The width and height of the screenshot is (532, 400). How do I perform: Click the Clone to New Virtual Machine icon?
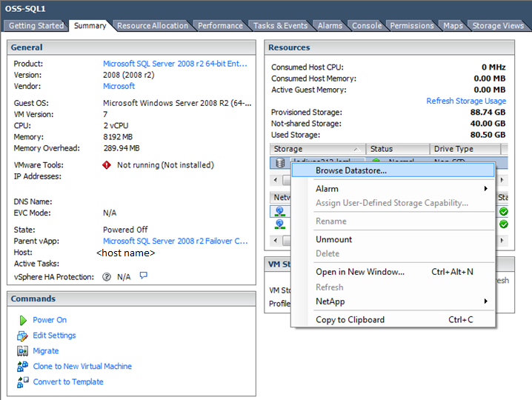click(x=21, y=367)
